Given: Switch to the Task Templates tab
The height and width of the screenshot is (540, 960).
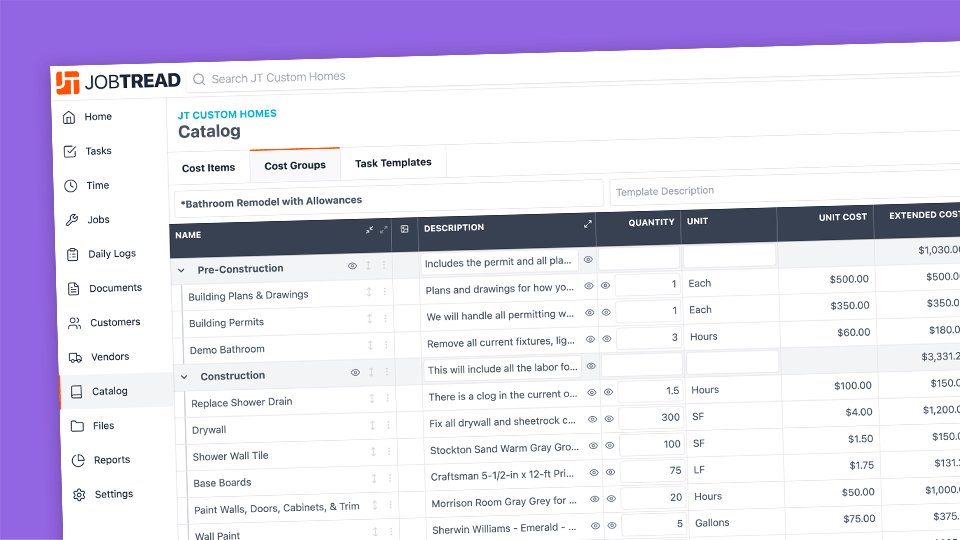Looking at the screenshot, I should 393,162.
